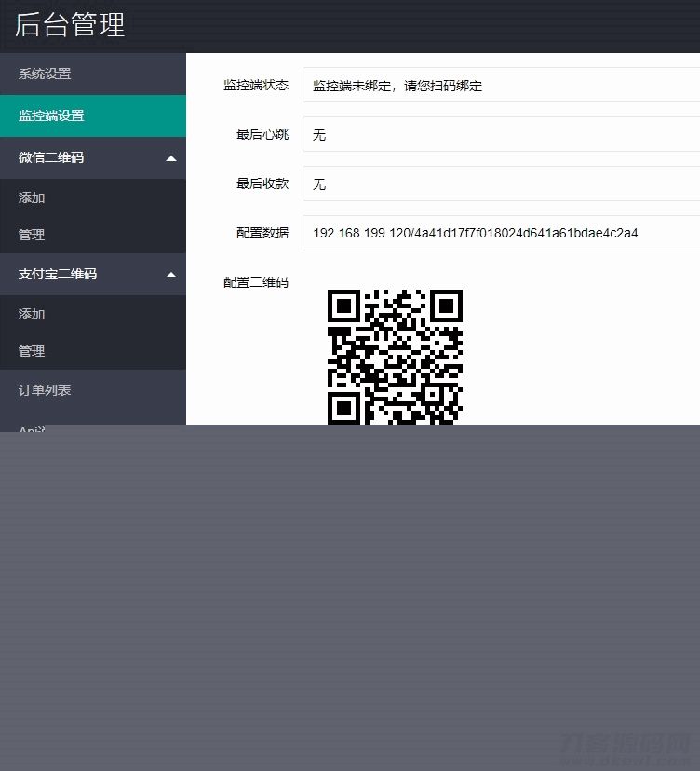
Task: Click the 支付宝二维码 menu label
Action: [x=58, y=274]
